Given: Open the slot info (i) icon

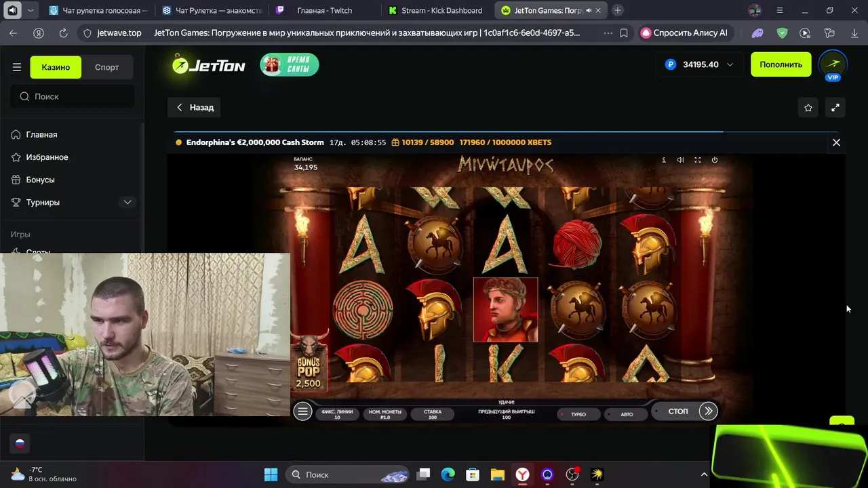Looking at the screenshot, I should (663, 160).
